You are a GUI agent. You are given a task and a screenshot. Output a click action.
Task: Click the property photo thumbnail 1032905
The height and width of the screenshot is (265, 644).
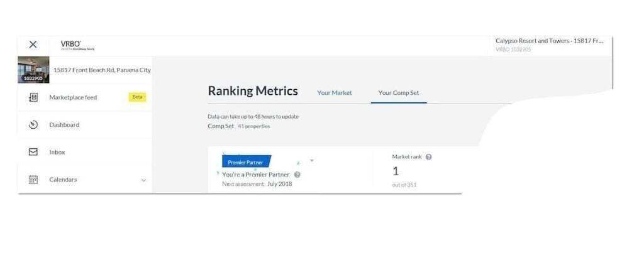coord(33,70)
